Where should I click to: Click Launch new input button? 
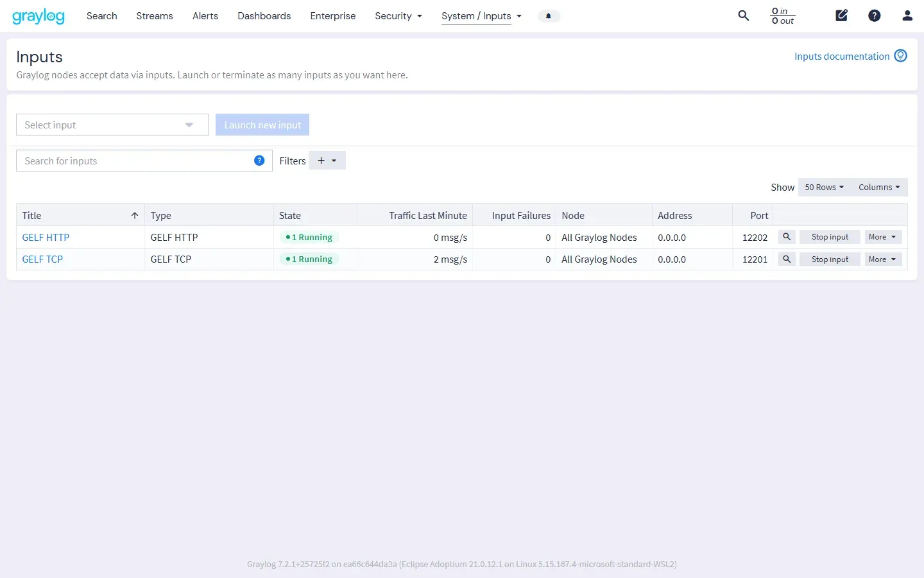(x=262, y=125)
